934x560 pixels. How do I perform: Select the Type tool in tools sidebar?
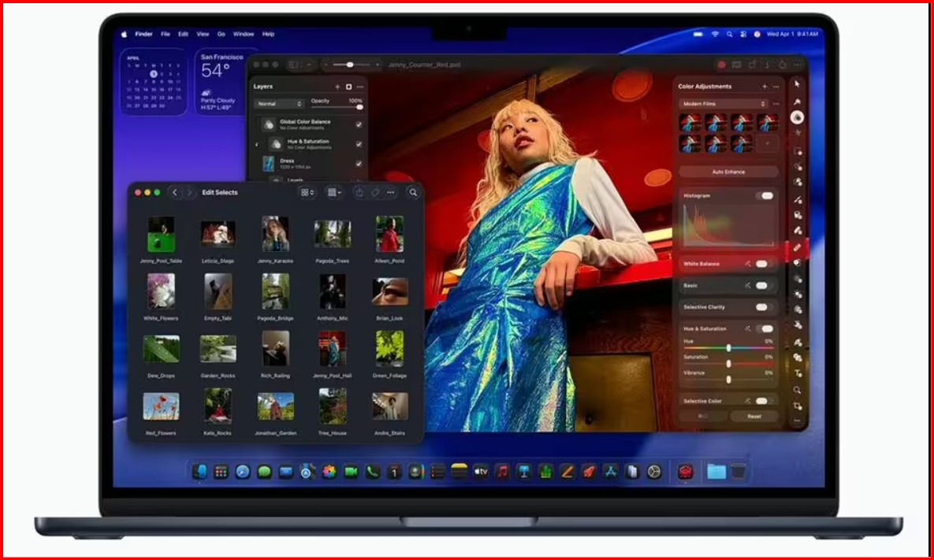(x=798, y=373)
